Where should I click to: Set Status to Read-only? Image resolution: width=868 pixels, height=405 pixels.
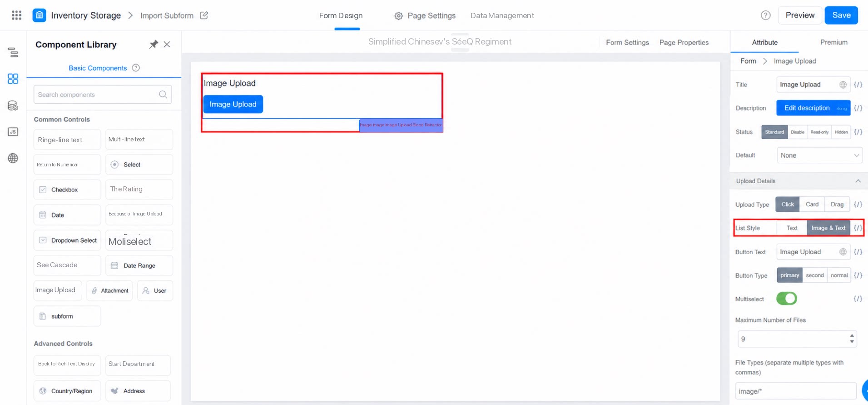[x=819, y=132]
